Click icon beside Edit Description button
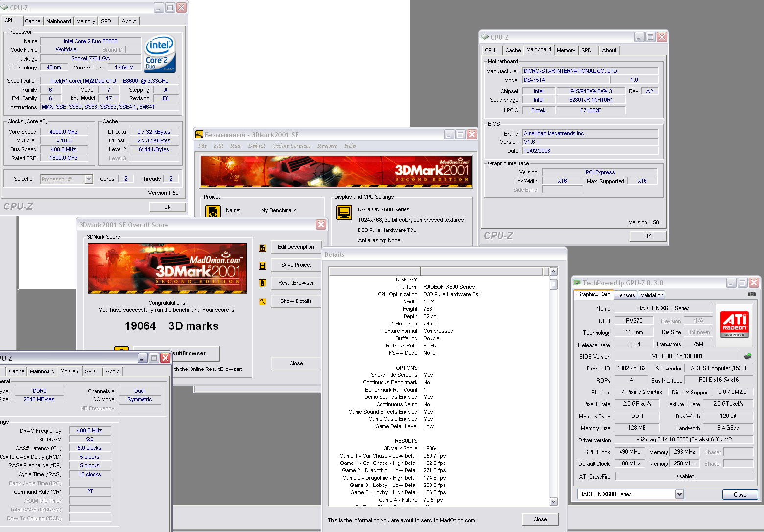The height and width of the screenshot is (532, 764). point(263,247)
